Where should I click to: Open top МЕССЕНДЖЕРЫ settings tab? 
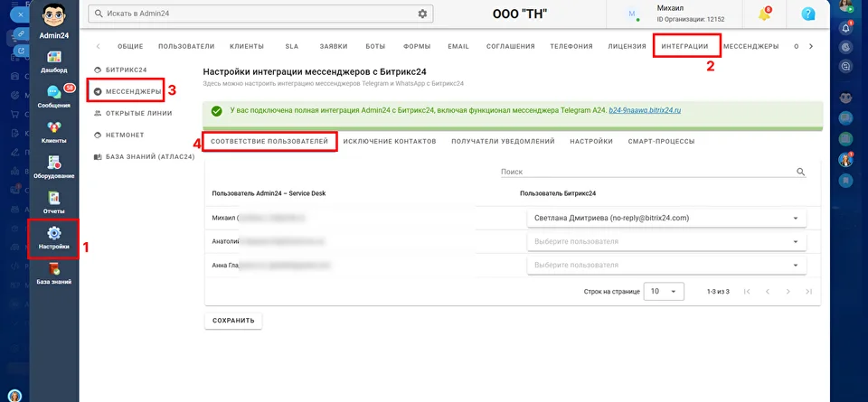[750, 46]
